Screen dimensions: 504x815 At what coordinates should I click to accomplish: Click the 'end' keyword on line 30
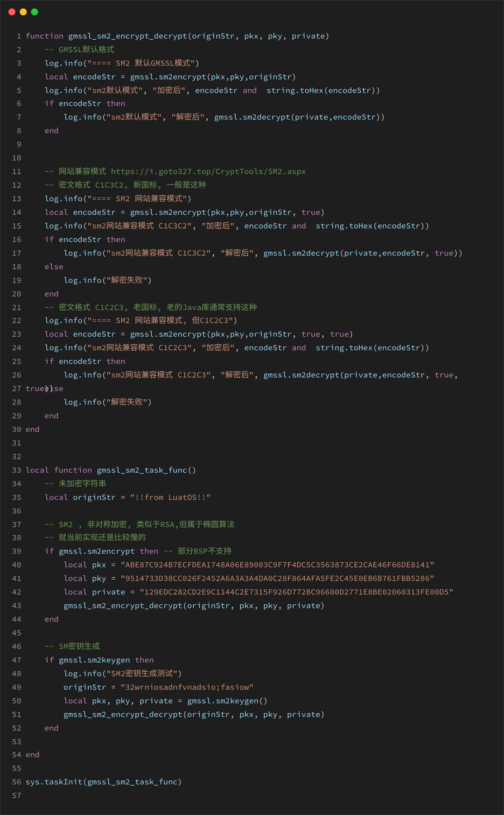coord(33,429)
